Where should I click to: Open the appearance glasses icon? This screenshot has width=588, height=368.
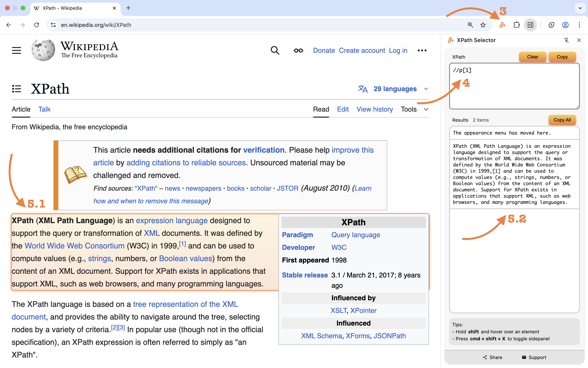point(298,50)
